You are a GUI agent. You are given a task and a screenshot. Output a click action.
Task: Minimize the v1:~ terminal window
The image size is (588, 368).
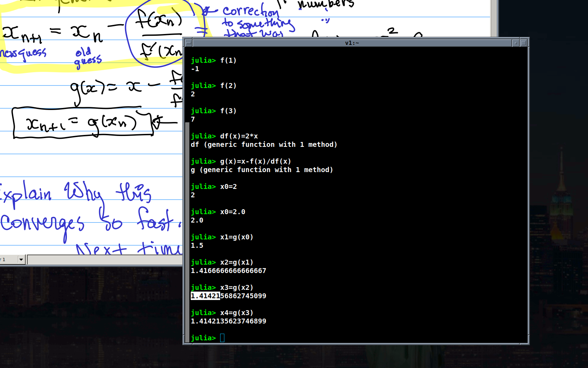[x=516, y=43]
